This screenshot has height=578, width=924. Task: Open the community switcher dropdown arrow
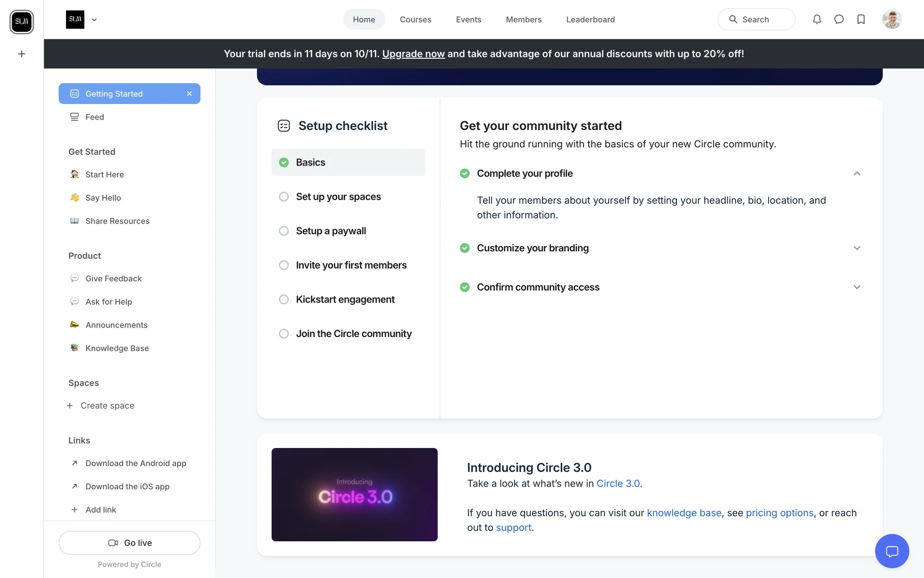(94, 20)
